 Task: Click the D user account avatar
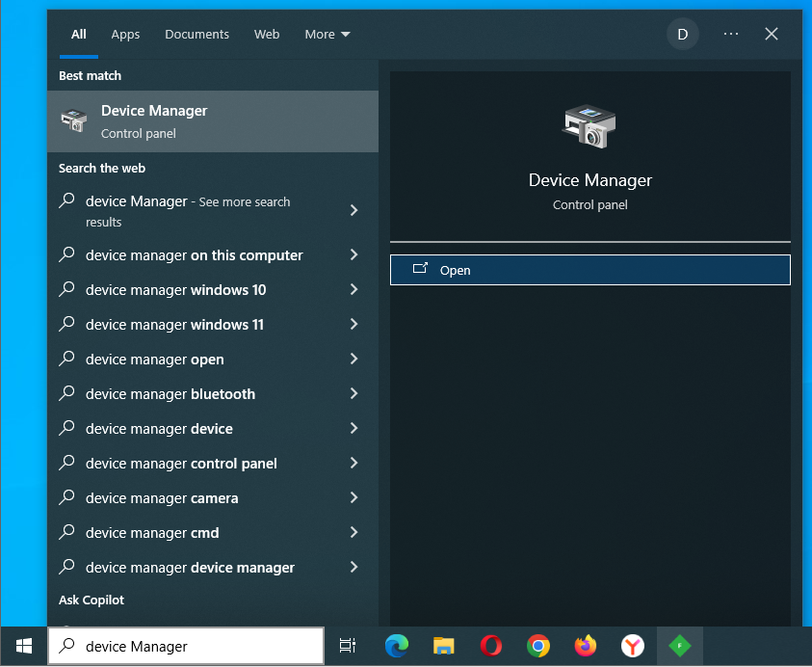tap(683, 34)
